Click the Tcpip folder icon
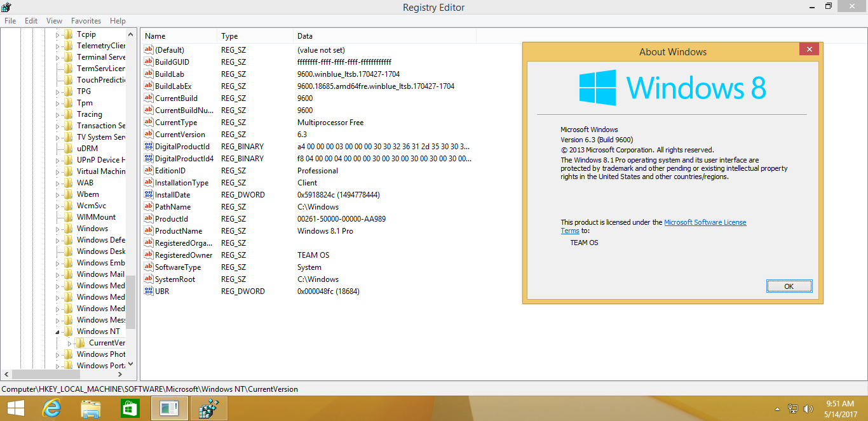 (x=69, y=34)
